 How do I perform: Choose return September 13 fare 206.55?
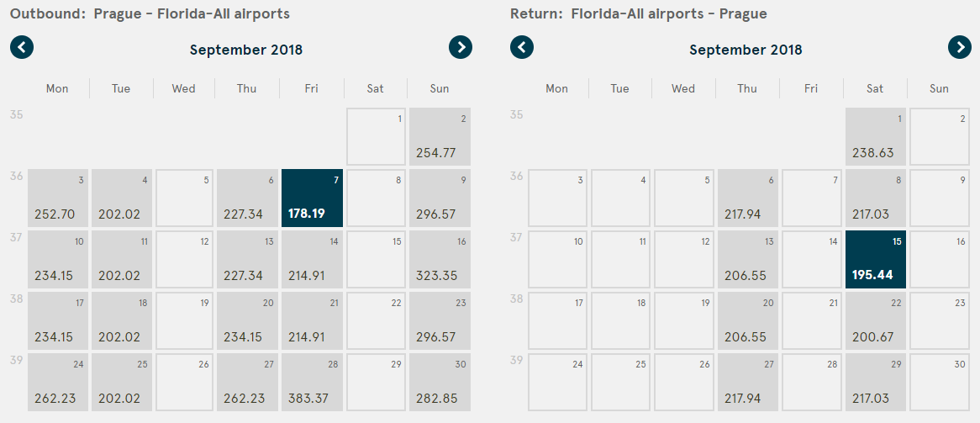coord(748,260)
